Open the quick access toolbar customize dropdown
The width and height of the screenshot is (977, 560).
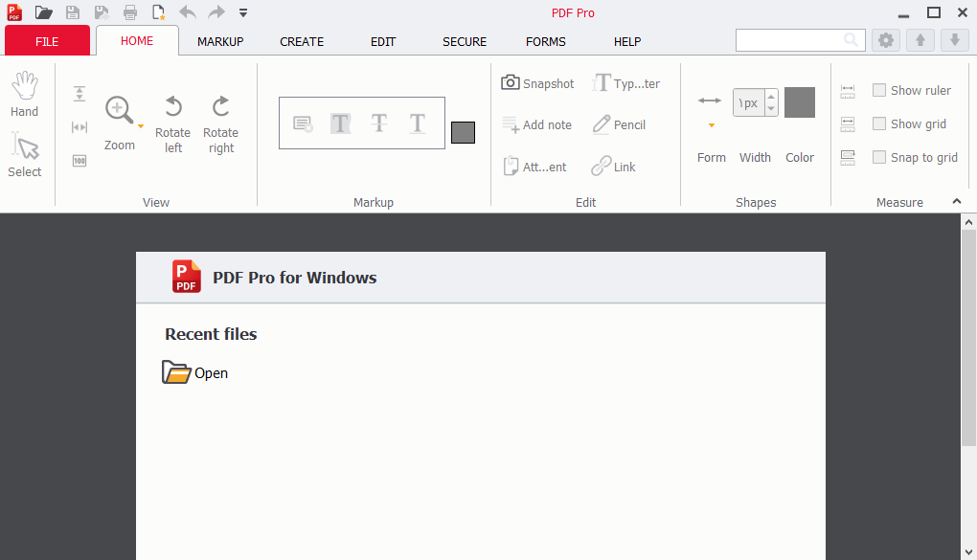243,12
